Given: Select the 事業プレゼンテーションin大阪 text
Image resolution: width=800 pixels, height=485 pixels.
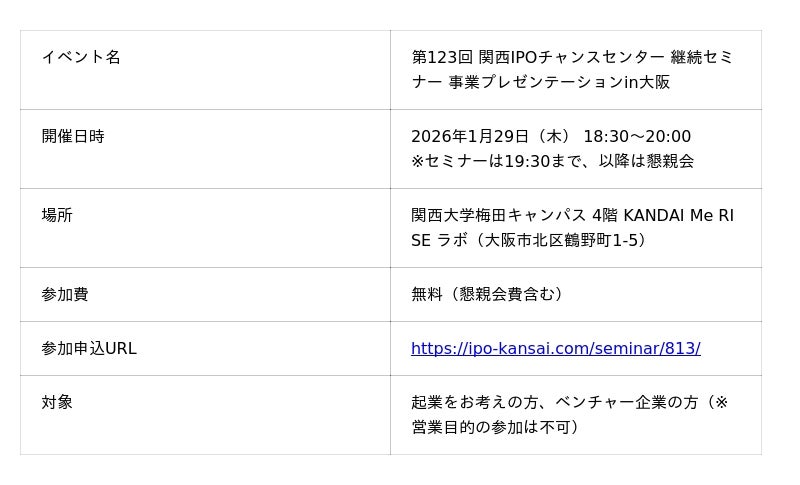Looking at the screenshot, I should pyautogui.click(x=558, y=82).
